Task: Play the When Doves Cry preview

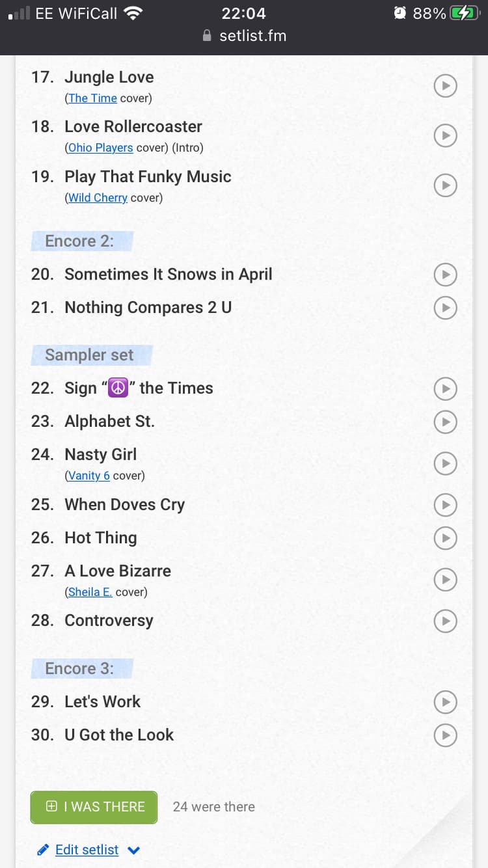Action: click(445, 504)
